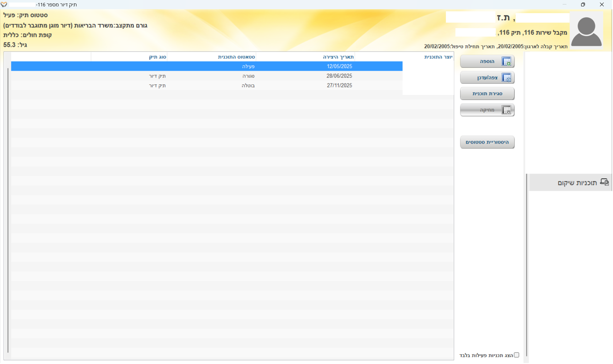Screen dimensions: 613x364
Task: Click the יוצר התוכנית column header
Action: [438, 57]
